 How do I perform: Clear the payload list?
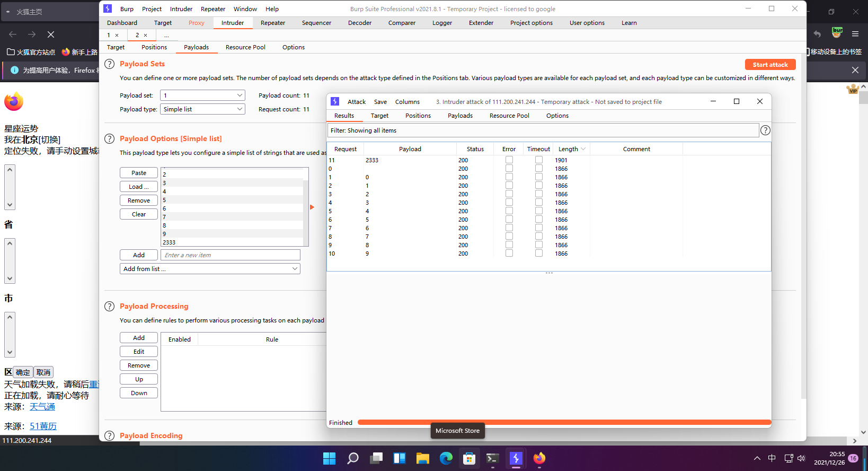tap(139, 214)
